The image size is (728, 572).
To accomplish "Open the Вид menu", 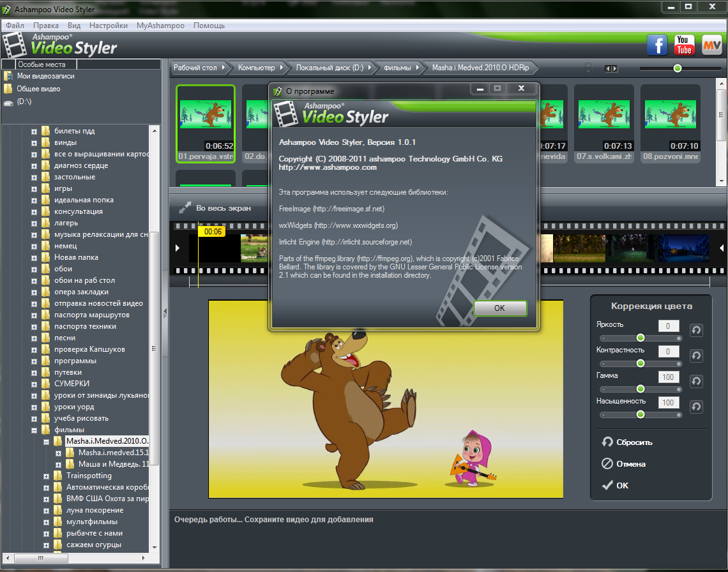I will tap(74, 26).
